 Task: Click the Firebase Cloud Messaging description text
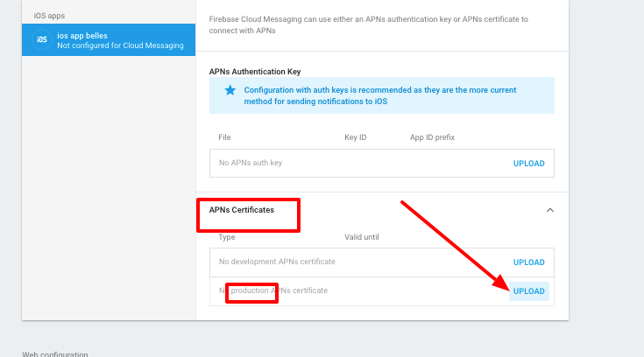pos(368,25)
